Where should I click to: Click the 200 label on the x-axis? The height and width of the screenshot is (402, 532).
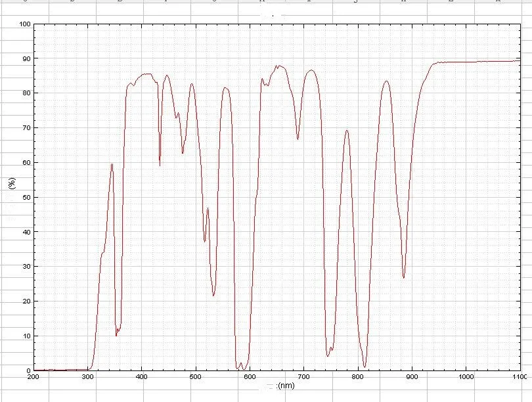point(33,377)
